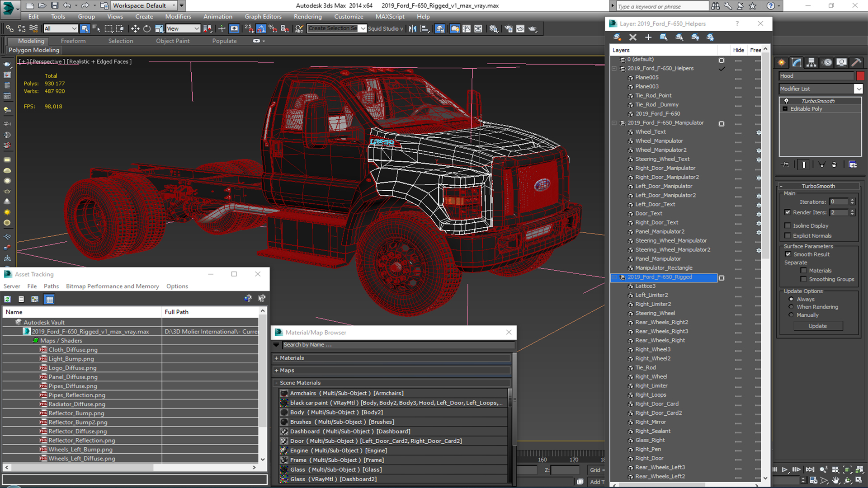Enable Smoothing Groups checkbox

pyautogui.click(x=803, y=279)
